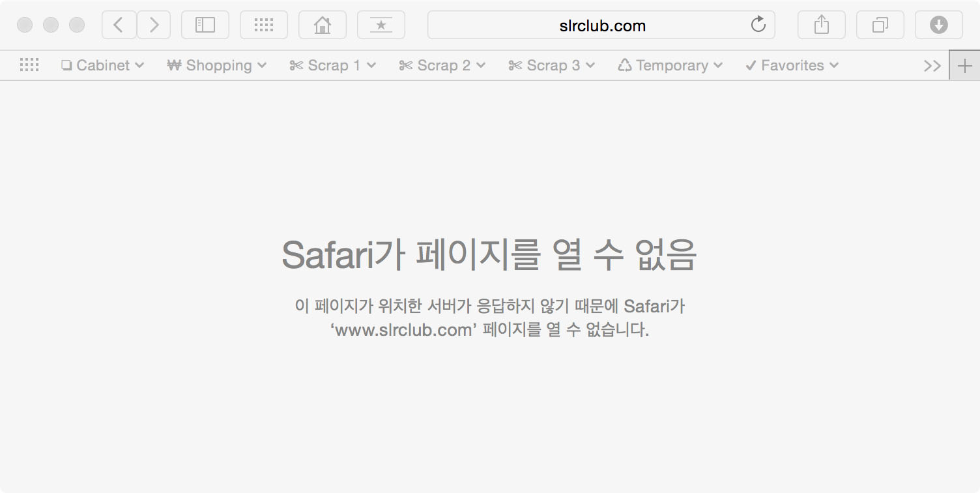The width and height of the screenshot is (980, 493).
Task: Show all tabs overview
Action: click(880, 25)
